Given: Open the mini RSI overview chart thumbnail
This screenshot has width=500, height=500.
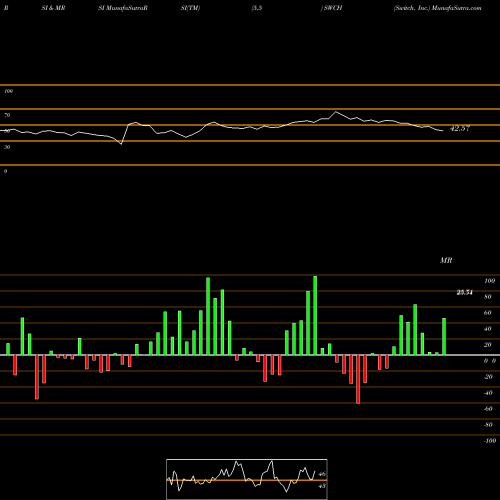Looking at the screenshot, I should (x=247, y=479).
